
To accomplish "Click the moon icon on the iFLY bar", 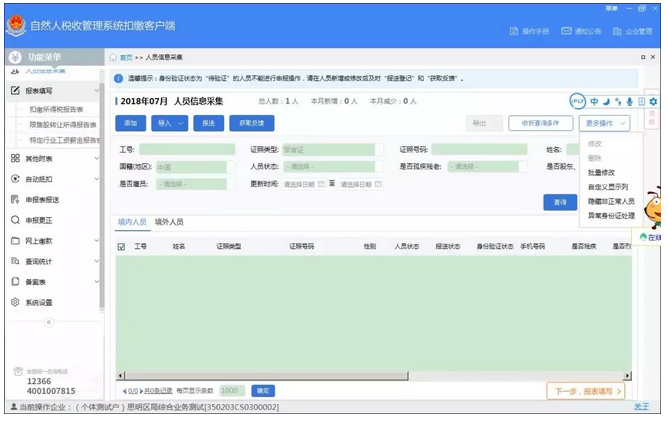I will [606, 101].
